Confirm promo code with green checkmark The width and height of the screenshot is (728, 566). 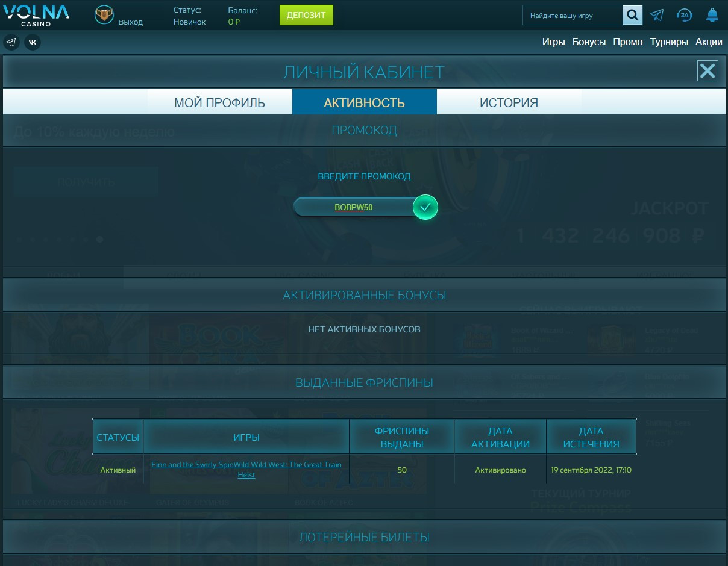tap(425, 207)
